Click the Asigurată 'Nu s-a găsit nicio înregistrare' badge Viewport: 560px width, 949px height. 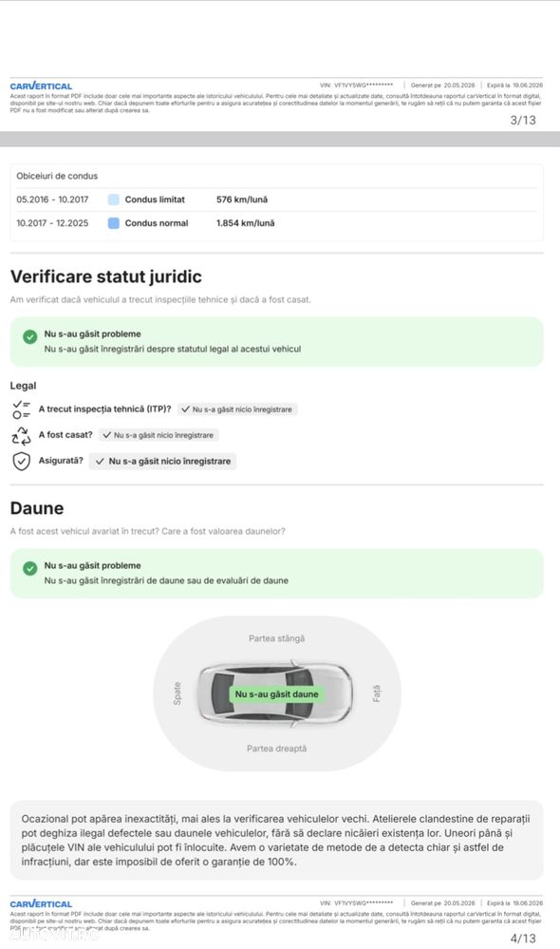(163, 461)
